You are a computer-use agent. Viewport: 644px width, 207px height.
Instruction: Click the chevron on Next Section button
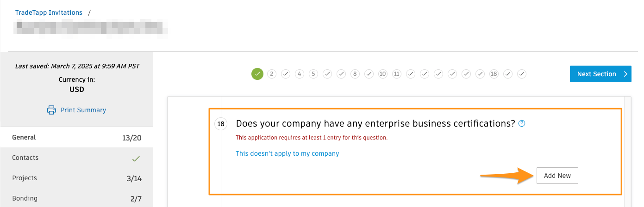point(625,74)
